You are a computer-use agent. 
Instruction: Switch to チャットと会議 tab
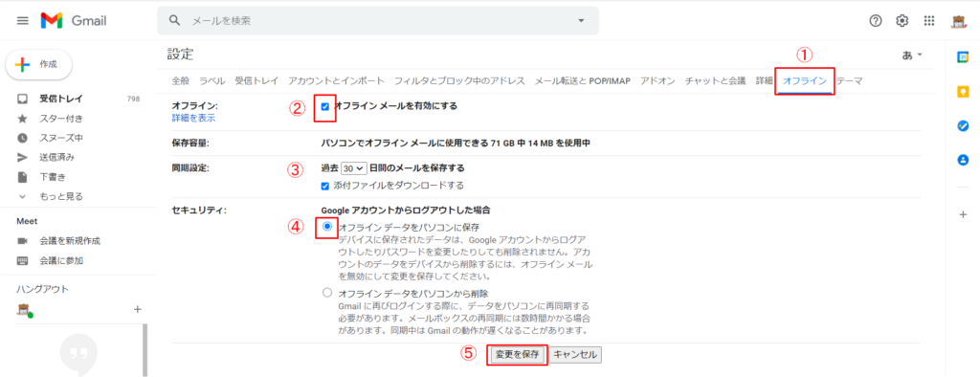(x=715, y=80)
